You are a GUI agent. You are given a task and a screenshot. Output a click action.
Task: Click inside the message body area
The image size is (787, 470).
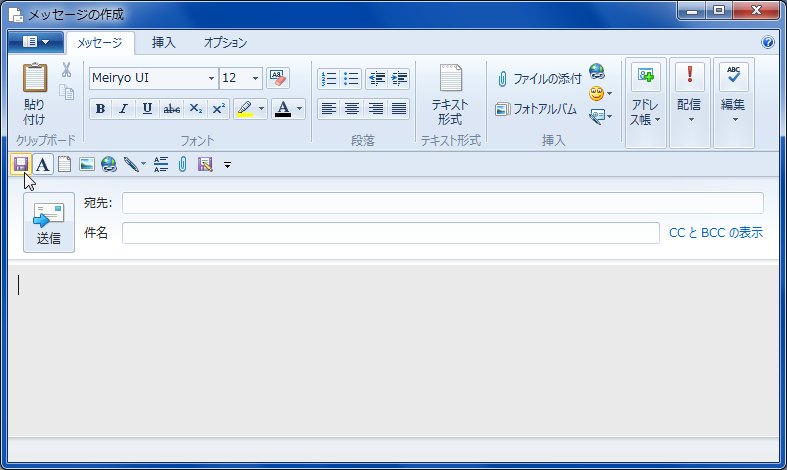(x=393, y=350)
